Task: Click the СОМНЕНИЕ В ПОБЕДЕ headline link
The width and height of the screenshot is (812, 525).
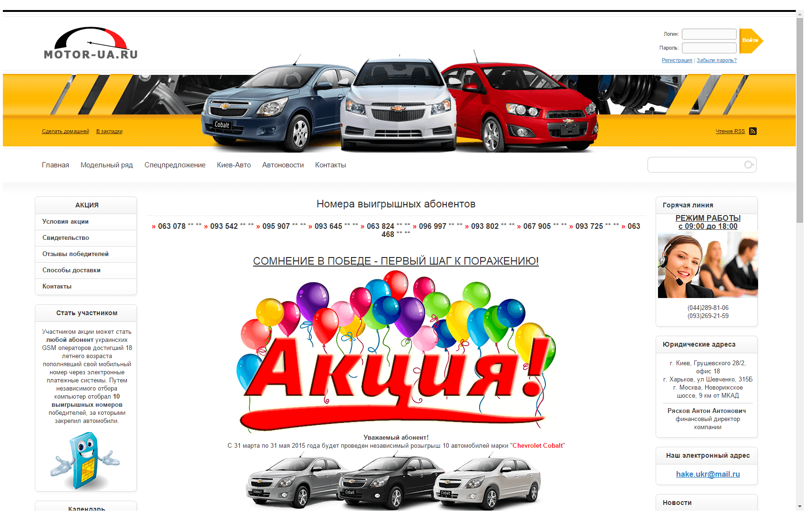Action: (396, 261)
